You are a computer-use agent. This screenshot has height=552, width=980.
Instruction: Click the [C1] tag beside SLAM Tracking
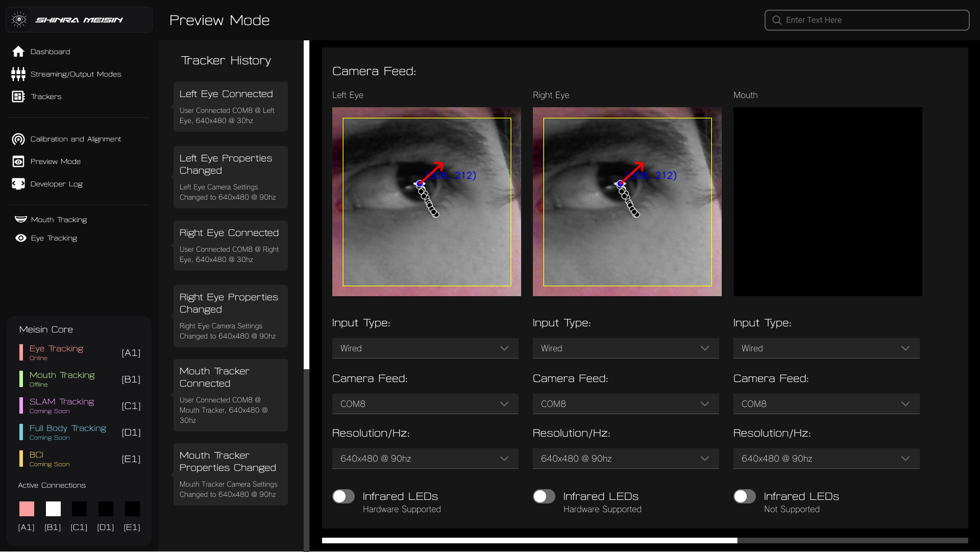coord(131,406)
